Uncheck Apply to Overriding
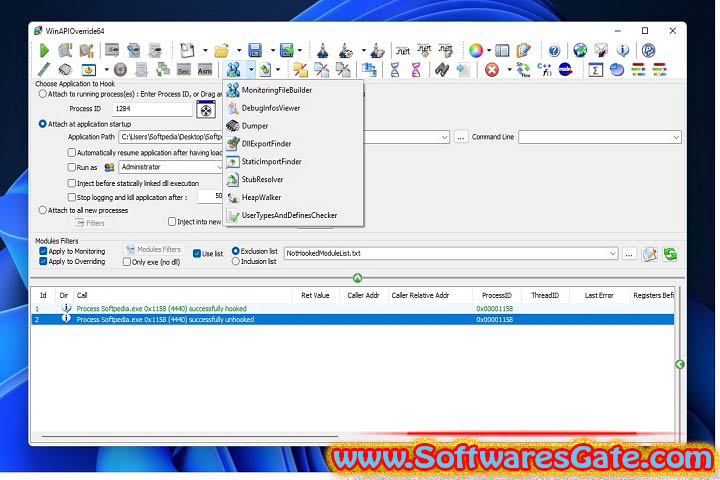Image resolution: width=720 pixels, height=480 pixels. 43,261
